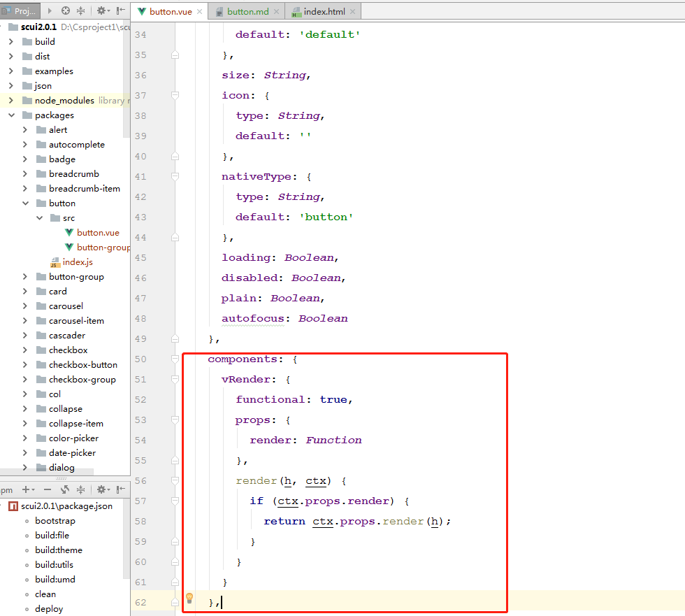Collapse the src folder
The height and width of the screenshot is (616, 685).
coord(39,218)
